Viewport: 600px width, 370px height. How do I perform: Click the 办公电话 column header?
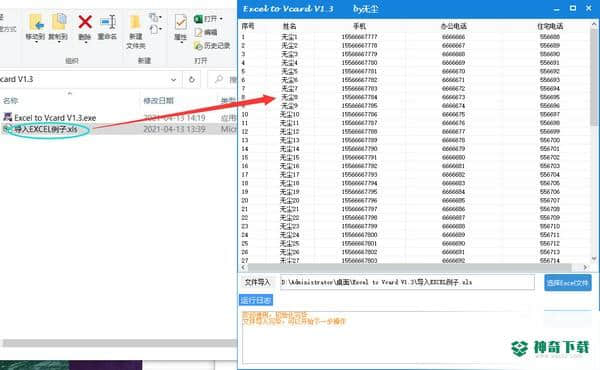coord(453,26)
